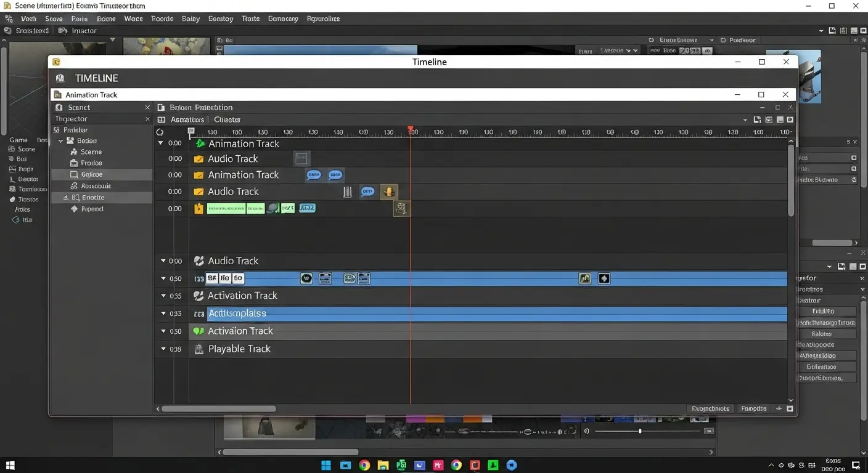868x473 pixels.
Task: Open the Asmatiors tab
Action: click(186, 119)
